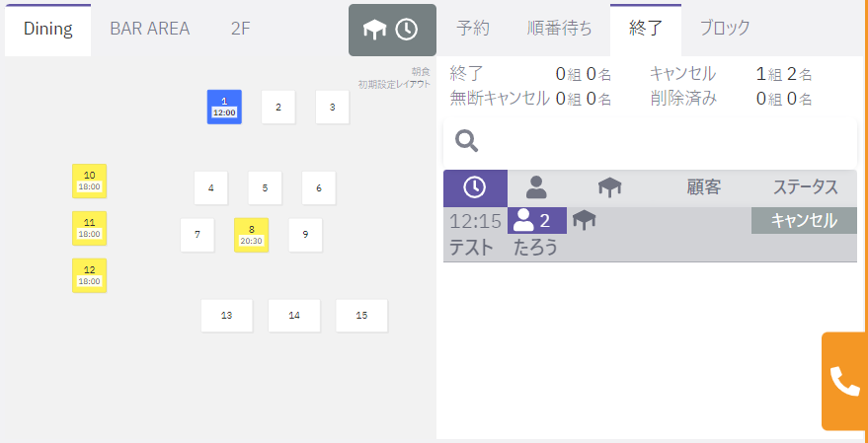The height and width of the screenshot is (443, 868).
Task: Select blue table 1 reserved at 12:00
Action: point(224,107)
